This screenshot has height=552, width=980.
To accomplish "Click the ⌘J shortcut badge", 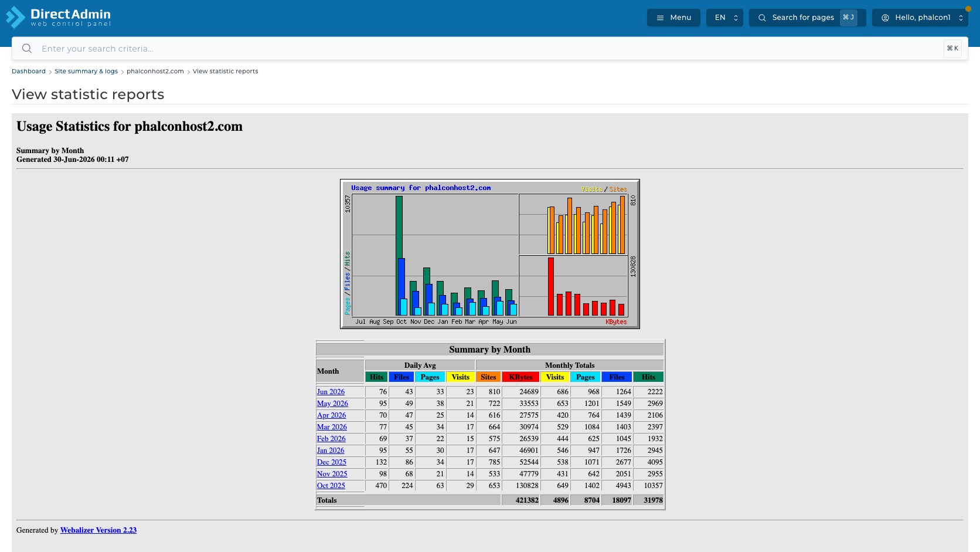I will [x=848, y=18].
